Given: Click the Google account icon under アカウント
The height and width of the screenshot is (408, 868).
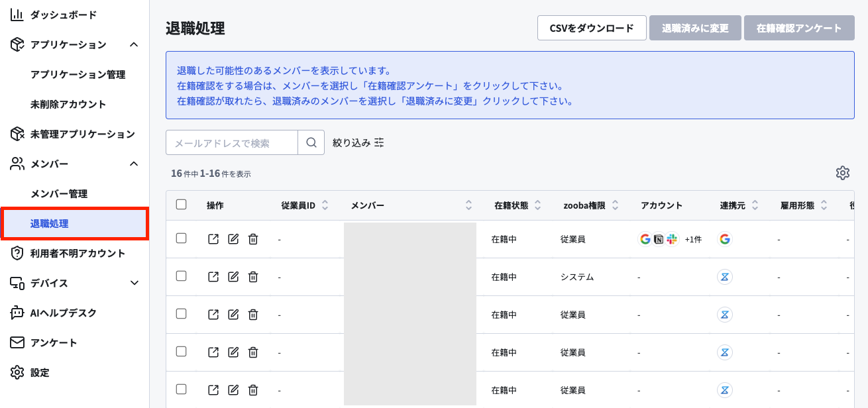Looking at the screenshot, I should (x=645, y=239).
